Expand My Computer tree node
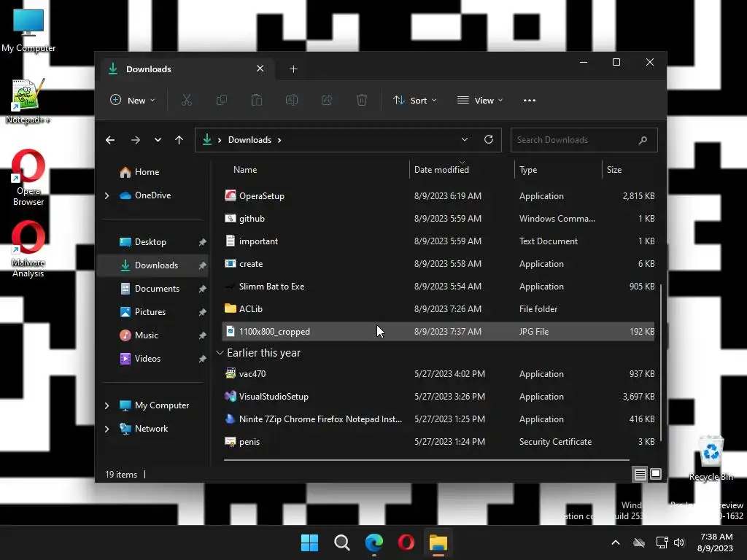The width and height of the screenshot is (747, 560). click(107, 405)
